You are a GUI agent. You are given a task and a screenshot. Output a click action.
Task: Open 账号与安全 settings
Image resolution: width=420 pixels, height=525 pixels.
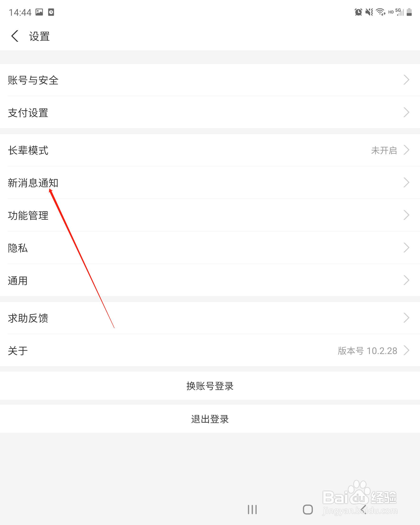210,80
